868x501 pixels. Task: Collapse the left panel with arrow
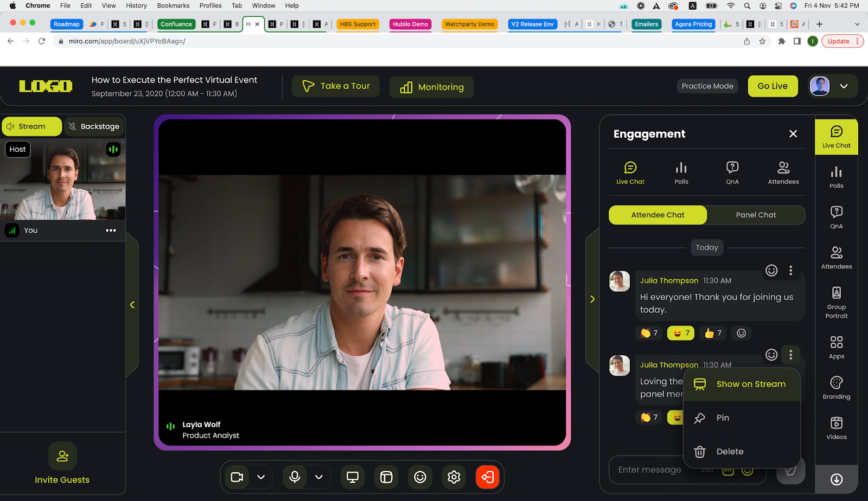tap(132, 305)
